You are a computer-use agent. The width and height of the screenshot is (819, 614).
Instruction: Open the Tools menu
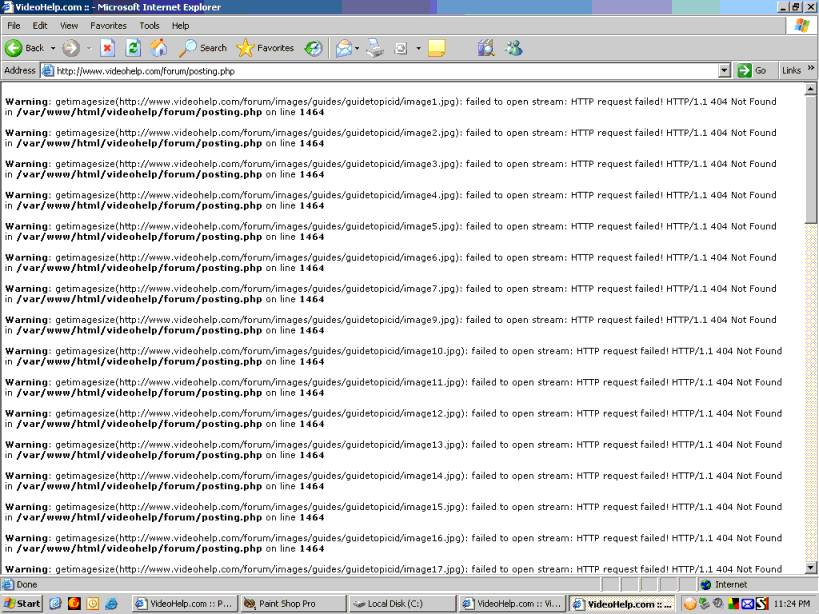[x=149, y=26]
